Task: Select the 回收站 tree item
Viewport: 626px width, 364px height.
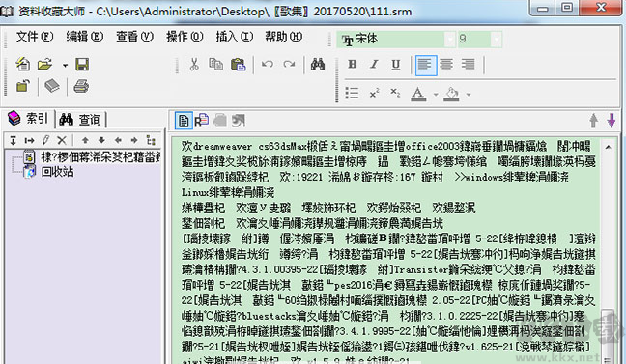Action: point(57,172)
